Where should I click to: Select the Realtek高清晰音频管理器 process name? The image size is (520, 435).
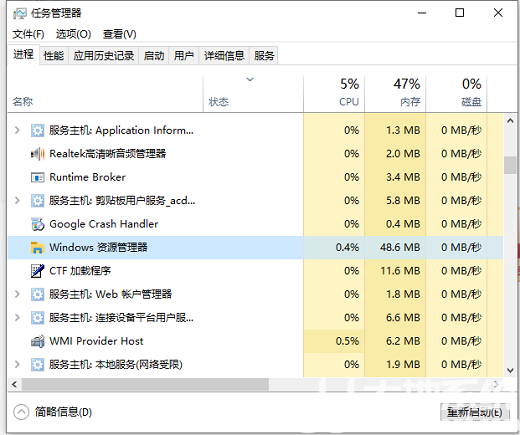[x=108, y=154]
